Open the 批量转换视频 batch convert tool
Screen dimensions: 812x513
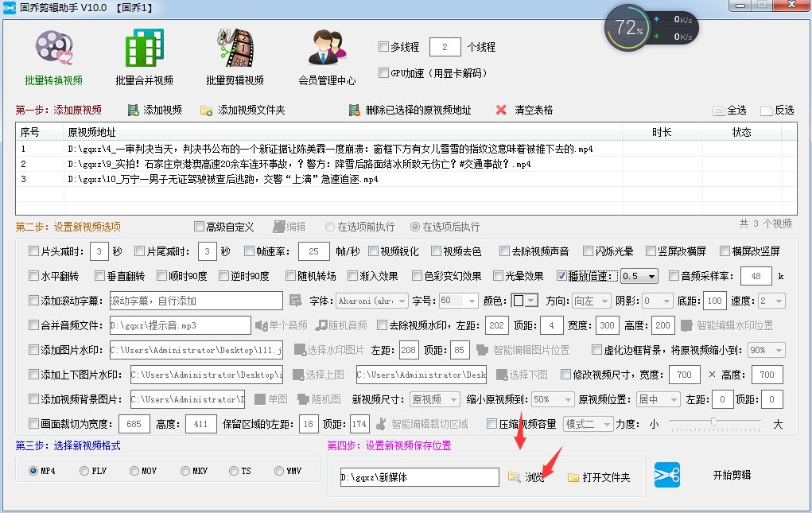(53, 56)
